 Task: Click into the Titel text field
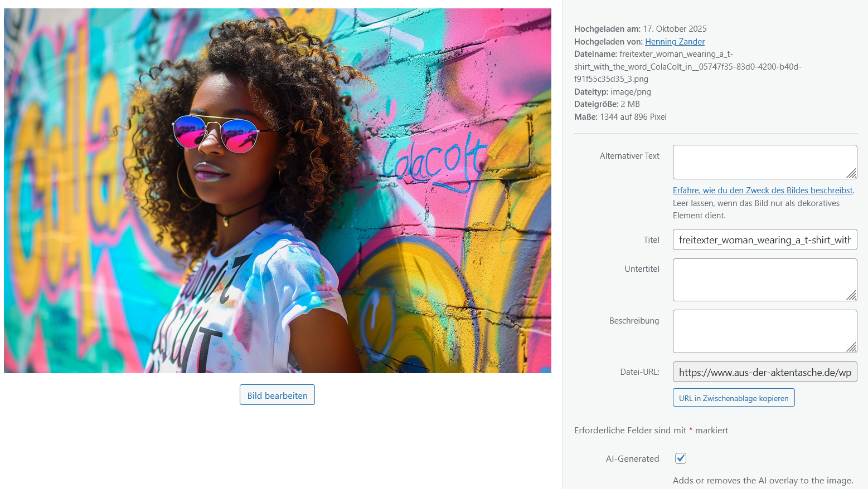pos(765,239)
